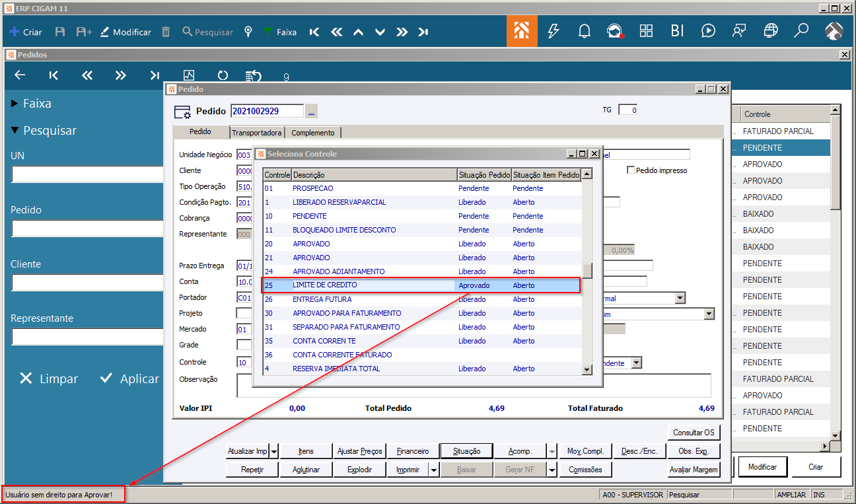Click the CIGAM home icon in the top toolbar

point(522,31)
